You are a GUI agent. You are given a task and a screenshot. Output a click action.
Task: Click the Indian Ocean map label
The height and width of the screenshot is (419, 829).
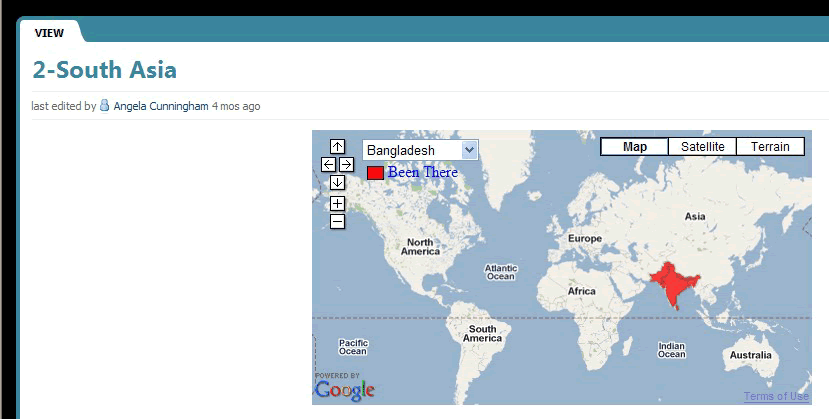pyautogui.click(x=671, y=350)
